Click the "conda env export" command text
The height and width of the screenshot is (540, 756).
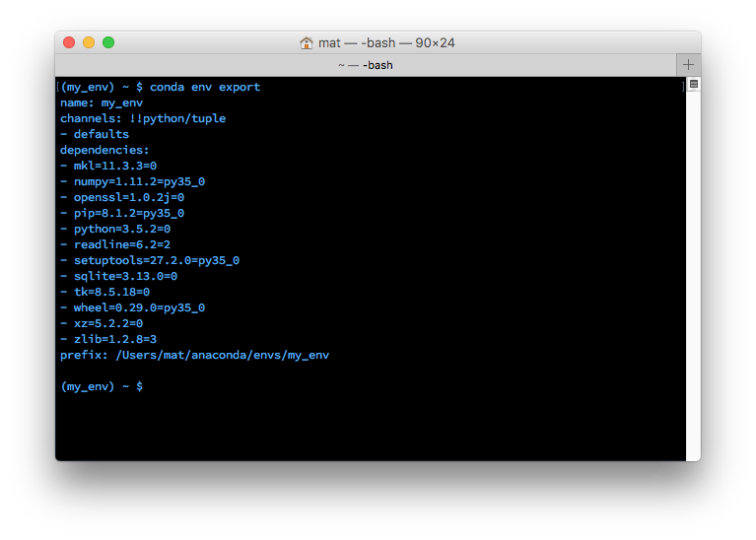coord(205,87)
